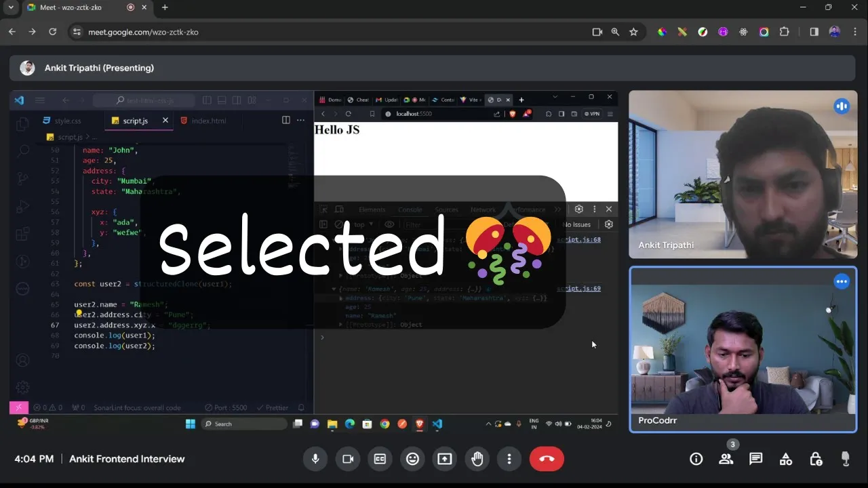The height and width of the screenshot is (488, 868).
Task: Toggle closed captions in Meet
Action: [x=380, y=459]
